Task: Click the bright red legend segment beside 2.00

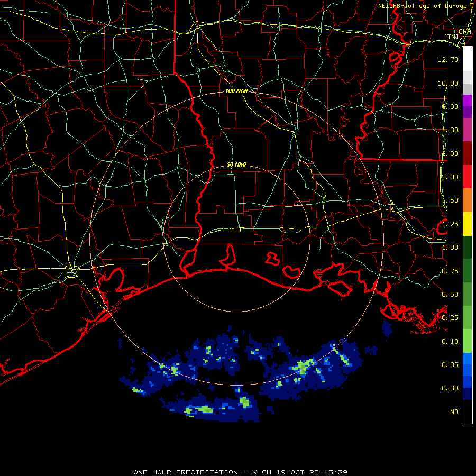Action: click(467, 177)
